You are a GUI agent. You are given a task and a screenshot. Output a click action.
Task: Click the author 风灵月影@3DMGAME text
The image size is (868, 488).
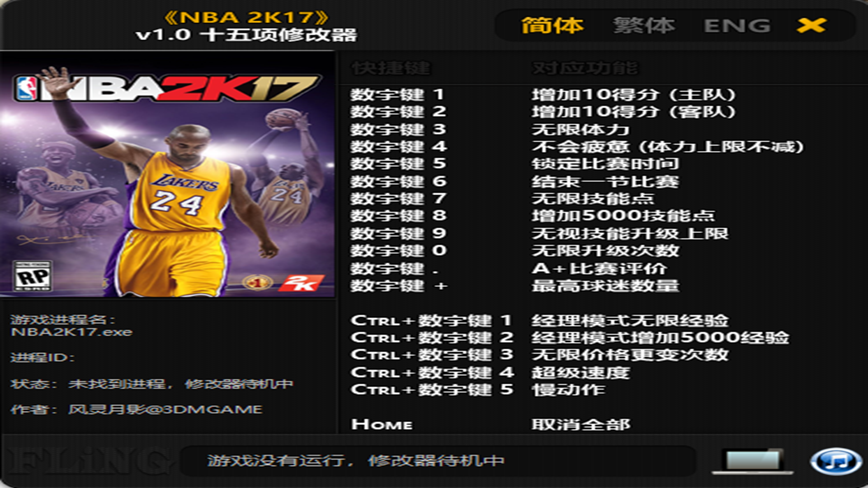165,409
